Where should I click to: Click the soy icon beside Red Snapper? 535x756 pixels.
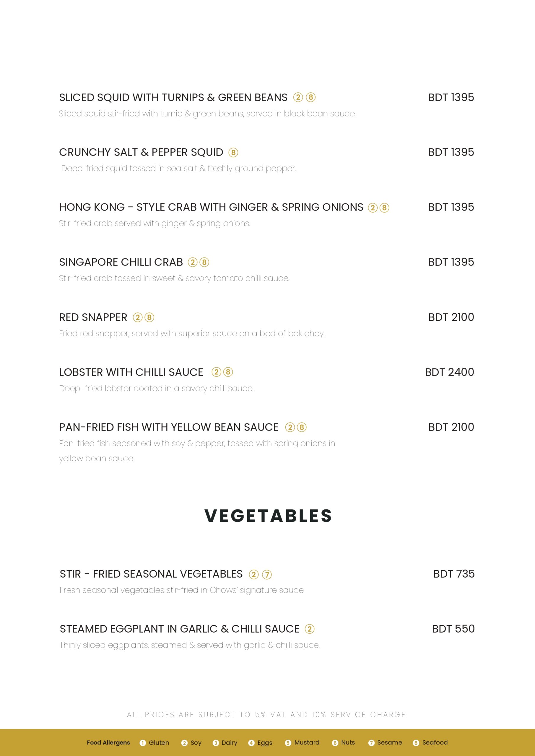(137, 317)
